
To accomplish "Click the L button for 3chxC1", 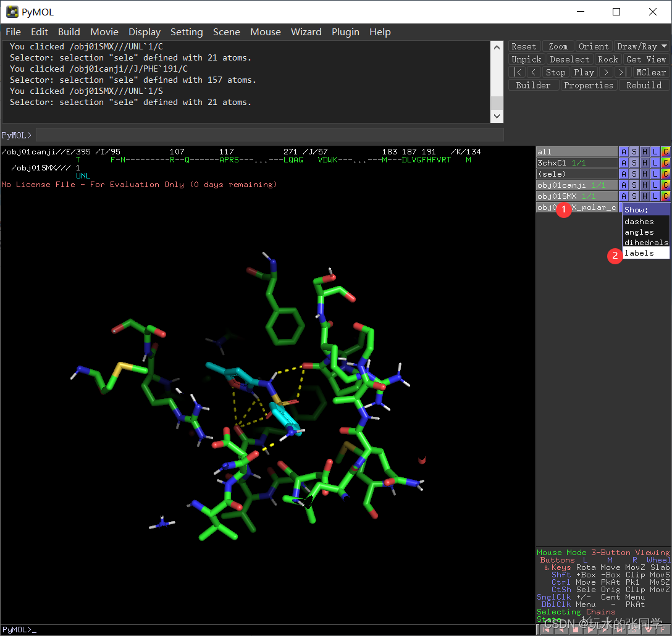I will tap(655, 163).
